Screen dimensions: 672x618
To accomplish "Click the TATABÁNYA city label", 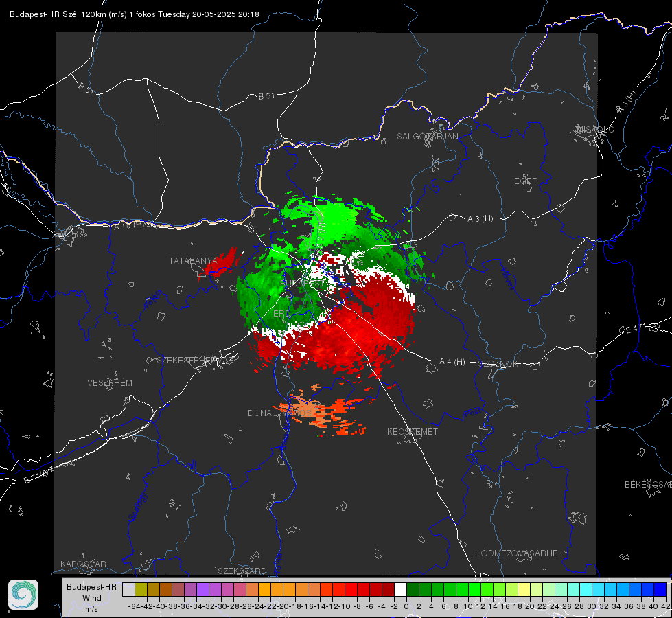I will pos(194,260).
